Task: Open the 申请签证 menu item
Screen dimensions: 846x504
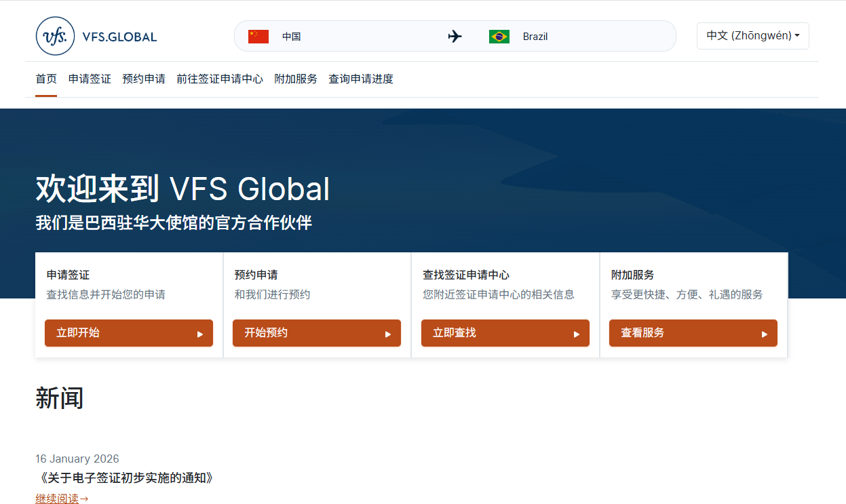Action: coord(89,79)
